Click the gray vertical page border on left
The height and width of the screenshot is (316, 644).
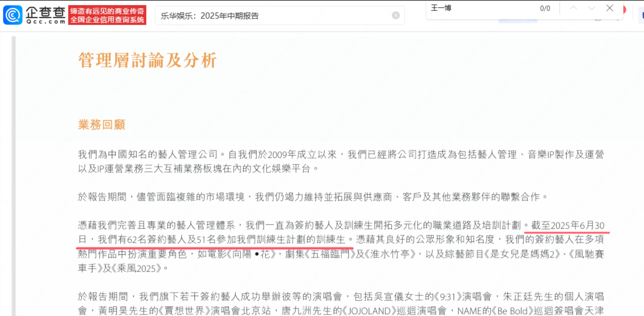[x=14, y=176]
